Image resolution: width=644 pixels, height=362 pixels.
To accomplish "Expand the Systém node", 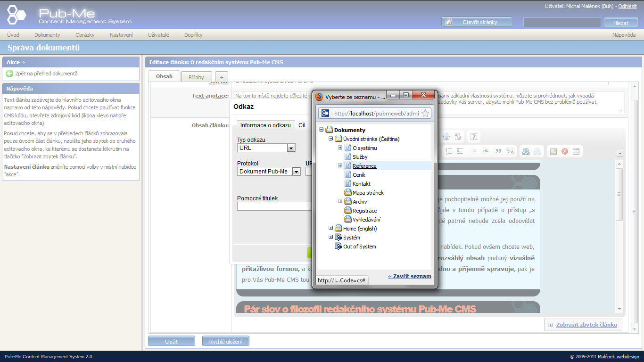I will 331,238.
